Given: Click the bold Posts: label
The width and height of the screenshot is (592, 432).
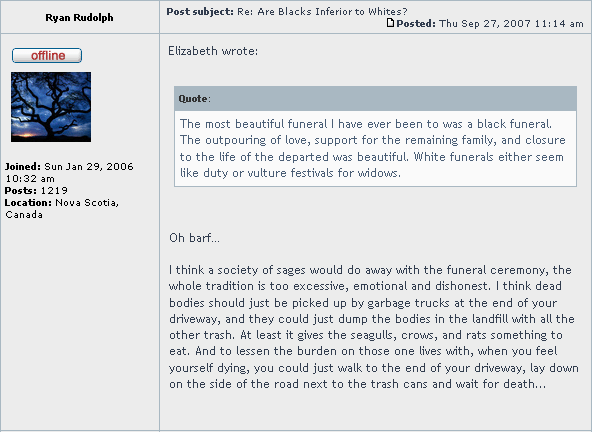Looking at the screenshot, I should [x=21, y=190].
